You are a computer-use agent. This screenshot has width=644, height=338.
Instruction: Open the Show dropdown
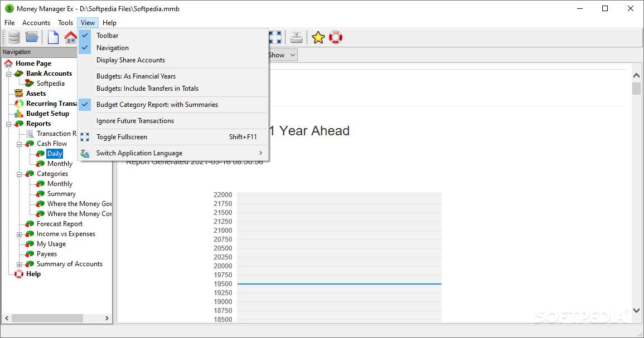[x=283, y=55]
